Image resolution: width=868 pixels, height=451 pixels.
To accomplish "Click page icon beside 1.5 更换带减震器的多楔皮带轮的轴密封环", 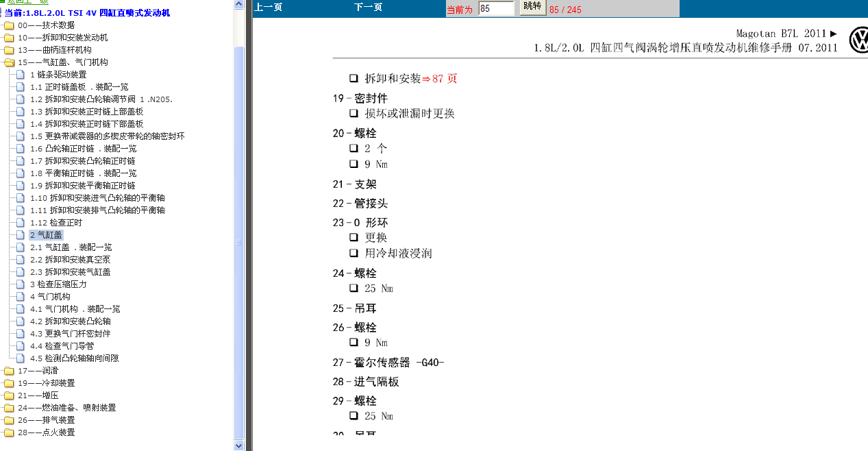I will pyautogui.click(x=21, y=136).
